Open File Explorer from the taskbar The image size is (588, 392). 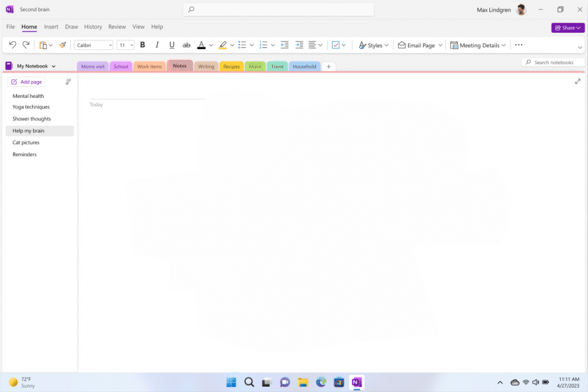pyautogui.click(x=302, y=382)
